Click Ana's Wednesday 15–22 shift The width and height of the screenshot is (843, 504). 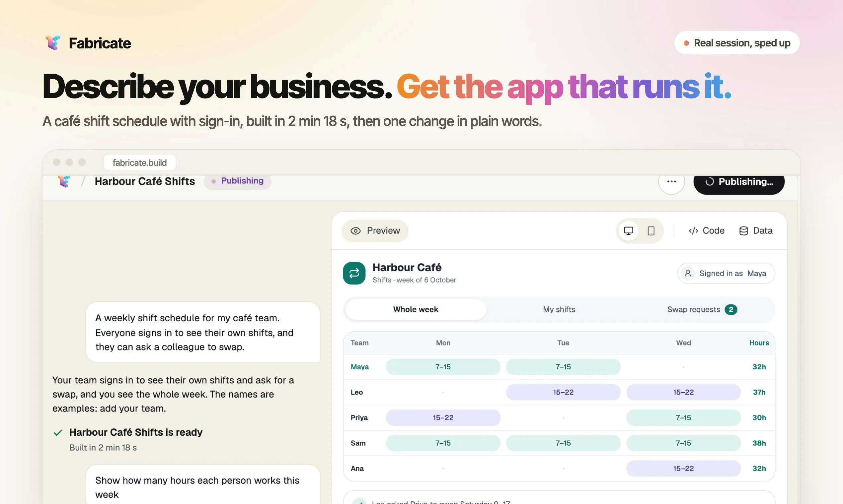pos(683,469)
